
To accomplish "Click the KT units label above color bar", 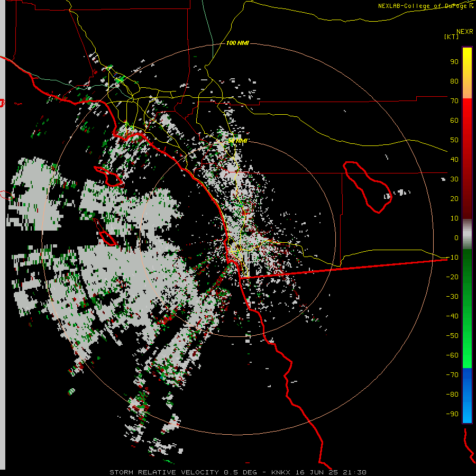I will tap(452, 36).
